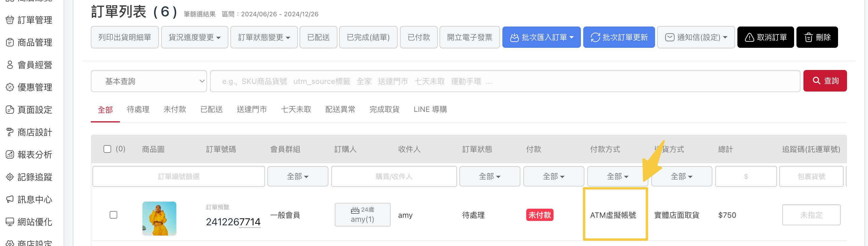Click the 記錄追蹤 target icon
868x246 pixels.
tap(10, 177)
